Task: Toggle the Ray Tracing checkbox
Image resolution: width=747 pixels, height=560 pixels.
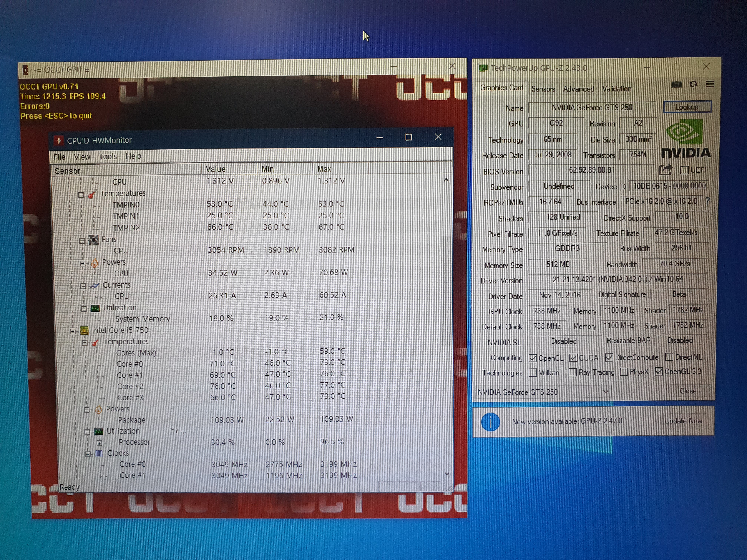Action: [x=572, y=372]
